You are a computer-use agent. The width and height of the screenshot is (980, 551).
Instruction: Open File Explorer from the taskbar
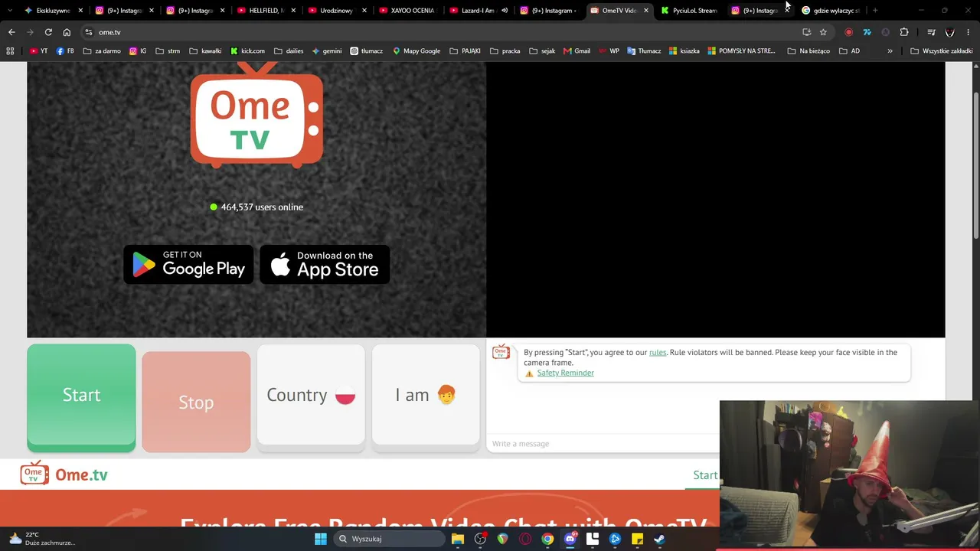click(x=458, y=539)
